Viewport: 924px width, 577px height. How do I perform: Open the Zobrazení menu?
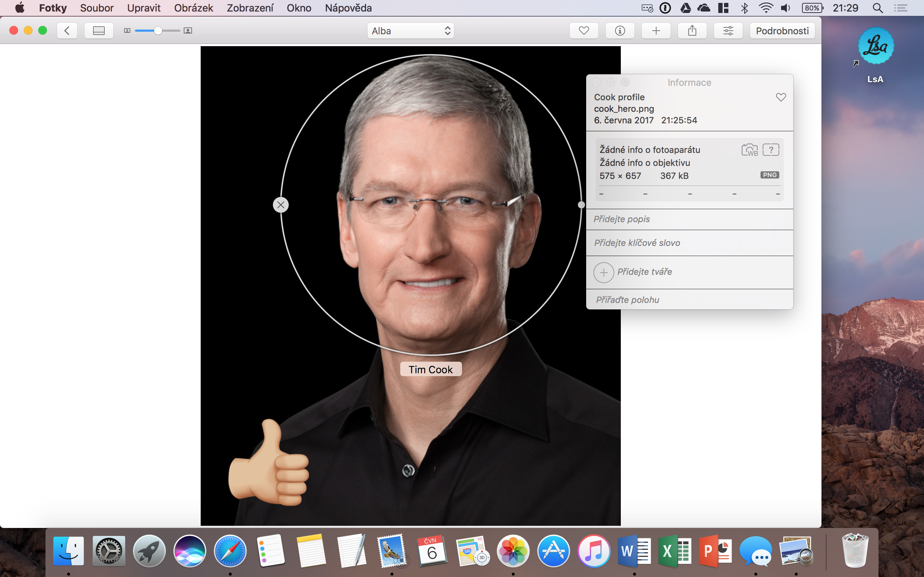250,8
